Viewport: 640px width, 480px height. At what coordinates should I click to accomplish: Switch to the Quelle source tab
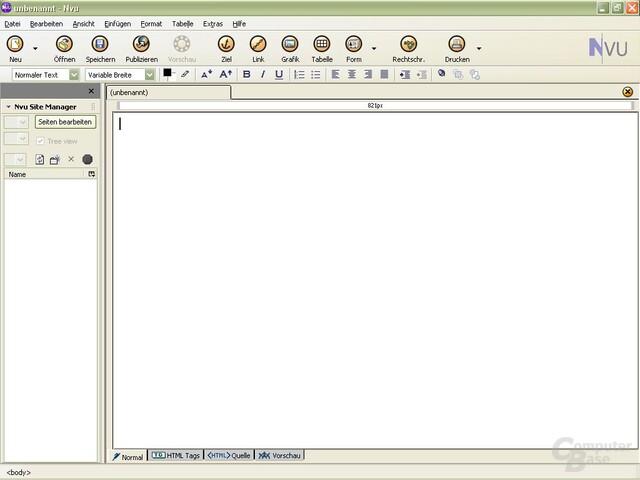(x=229, y=455)
